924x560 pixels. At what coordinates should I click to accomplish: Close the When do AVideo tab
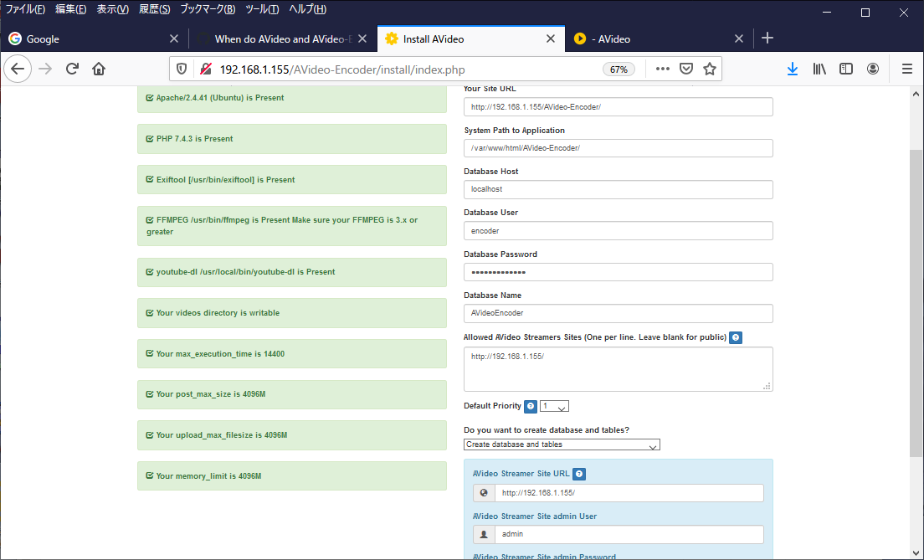[362, 39]
